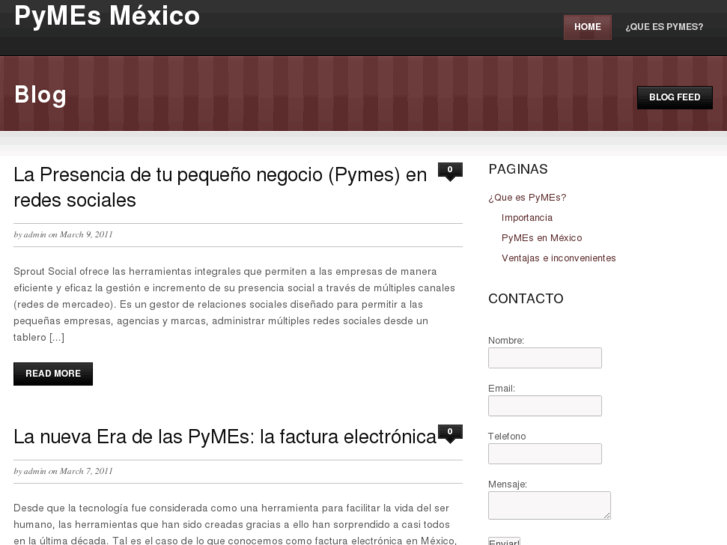Open sidebar link PyMEs en México

pos(542,238)
